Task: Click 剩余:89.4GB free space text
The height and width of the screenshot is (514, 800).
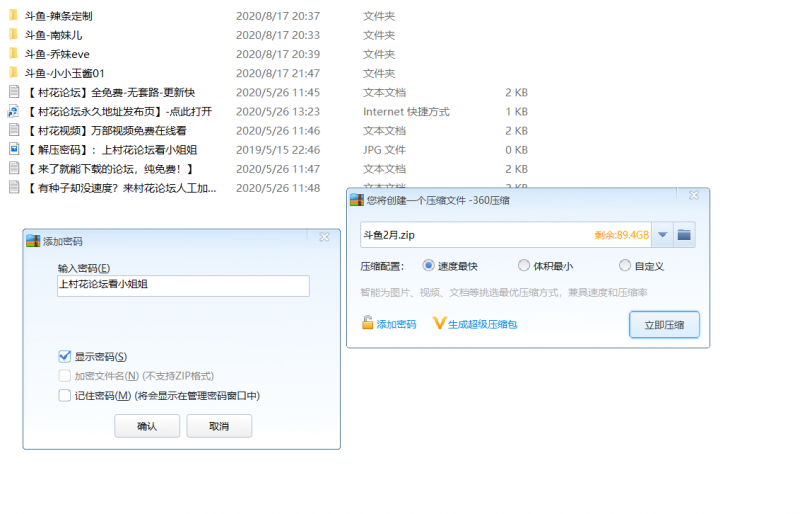Action: (621, 235)
